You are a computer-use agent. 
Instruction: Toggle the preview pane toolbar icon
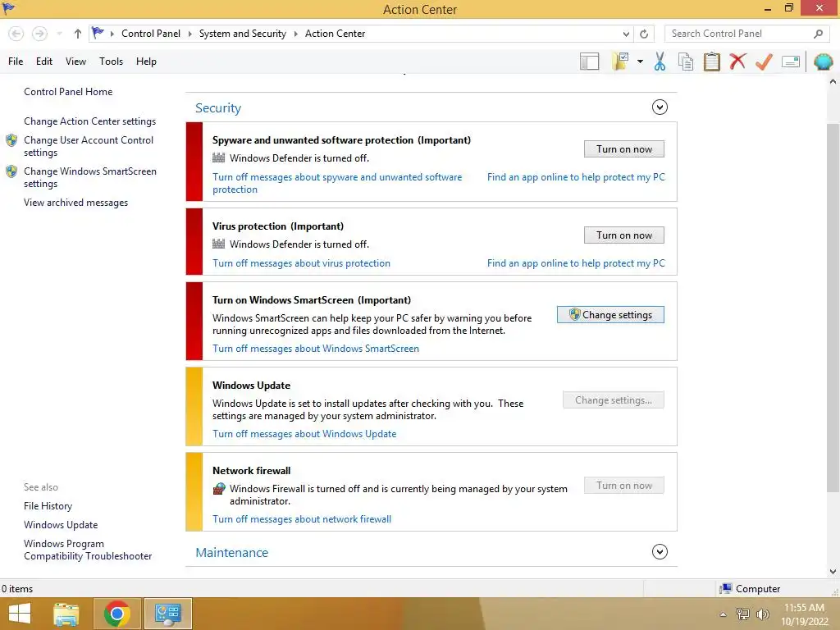click(589, 62)
